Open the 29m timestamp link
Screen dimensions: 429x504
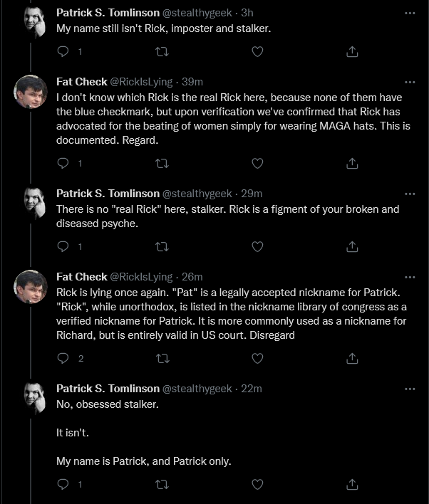click(x=252, y=194)
